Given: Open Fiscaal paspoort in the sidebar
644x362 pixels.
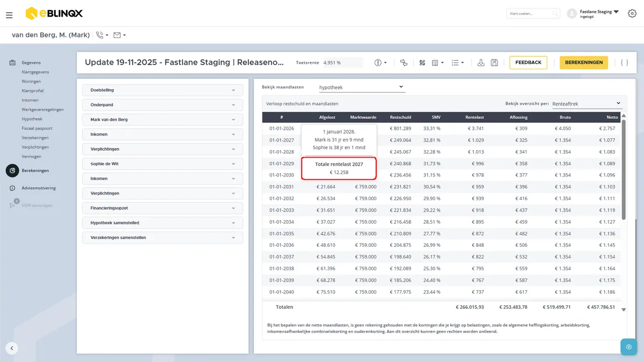Looking at the screenshot, I should 37,128.
